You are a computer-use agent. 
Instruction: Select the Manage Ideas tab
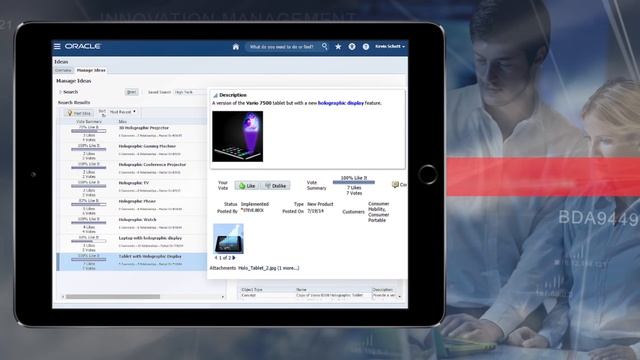[x=91, y=70]
